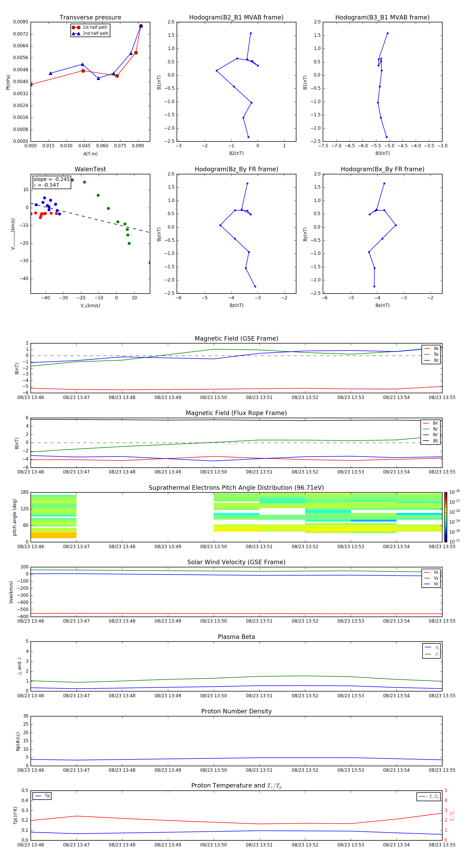This screenshot has width=473, height=868.
Task: Select the By' legend entry in Flux Rope plot
Action: (x=431, y=429)
